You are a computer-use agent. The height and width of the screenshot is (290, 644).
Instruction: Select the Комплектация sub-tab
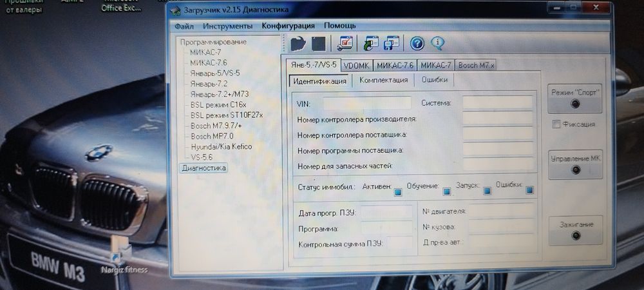point(384,80)
